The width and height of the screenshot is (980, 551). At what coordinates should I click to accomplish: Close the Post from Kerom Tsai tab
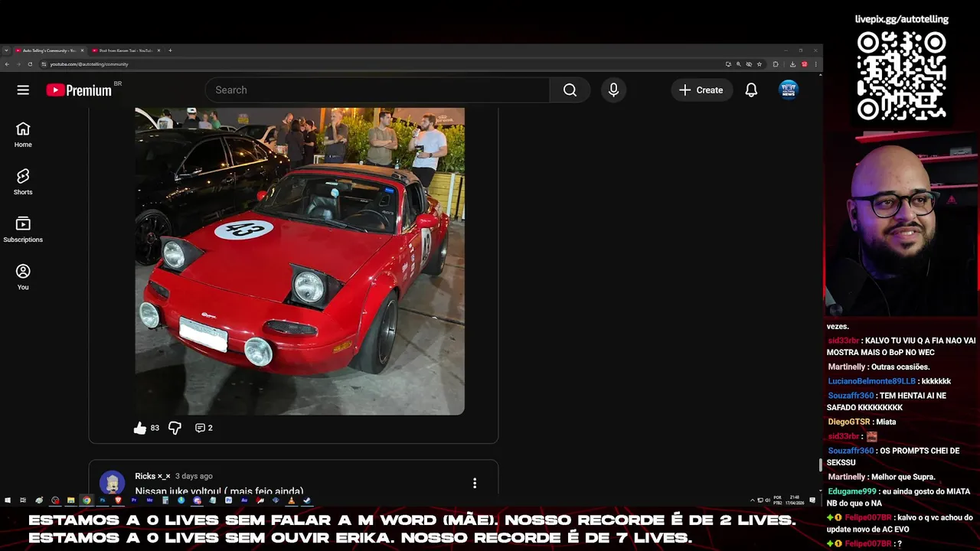click(x=159, y=51)
